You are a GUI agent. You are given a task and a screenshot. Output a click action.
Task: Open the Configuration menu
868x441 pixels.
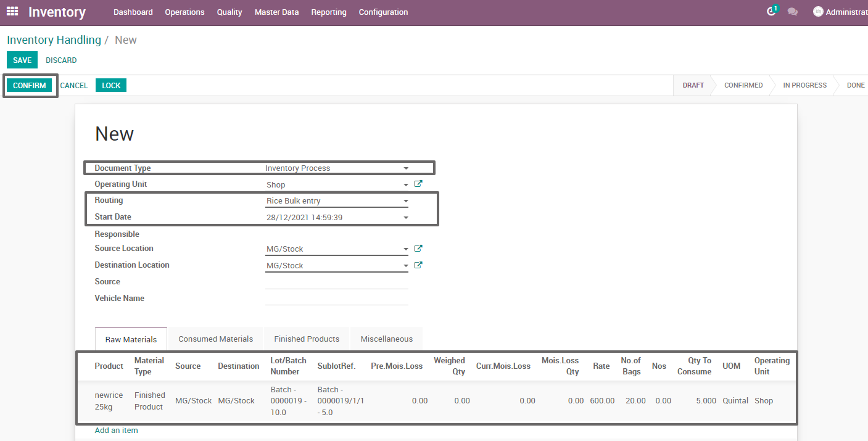[x=383, y=12]
